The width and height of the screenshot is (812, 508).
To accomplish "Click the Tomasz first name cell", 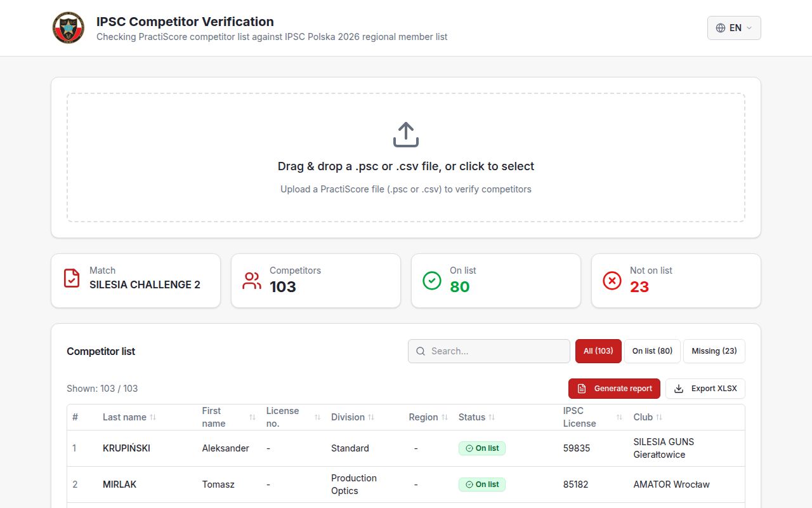I will pos(218,485).
